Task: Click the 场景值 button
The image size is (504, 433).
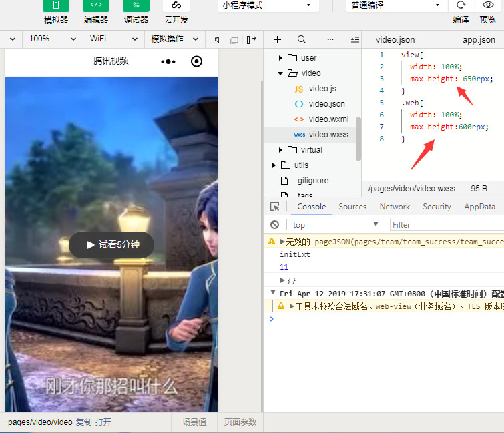Action: click(x=194, y=422)
